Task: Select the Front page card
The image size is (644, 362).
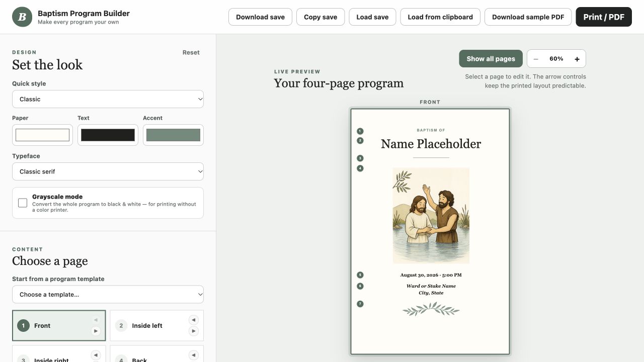Action: pyautogui.click(x=59, y=326)
